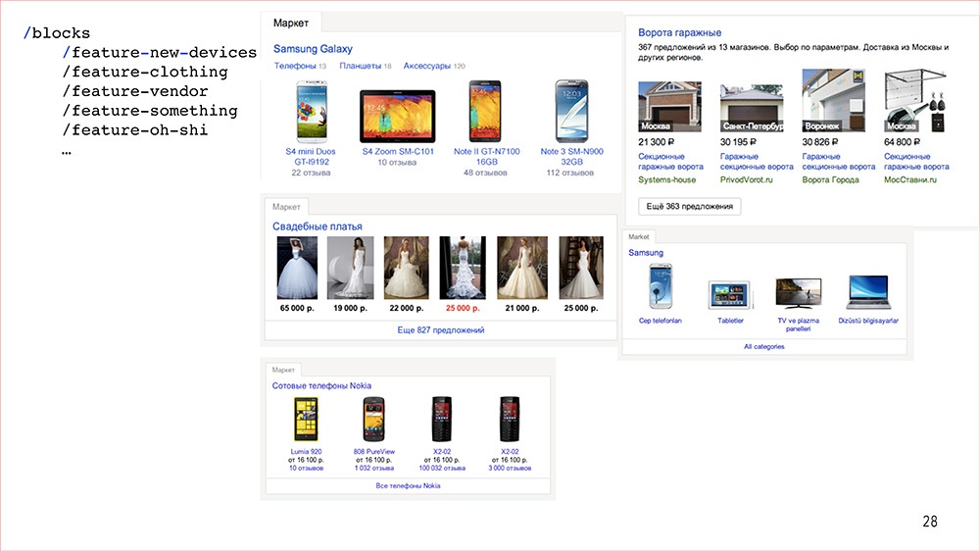Image resolution: width=980 pixels, height=551 pixels.
Task: Open the МосСтавни.ru shop link
Action: [x=910, y=179]
